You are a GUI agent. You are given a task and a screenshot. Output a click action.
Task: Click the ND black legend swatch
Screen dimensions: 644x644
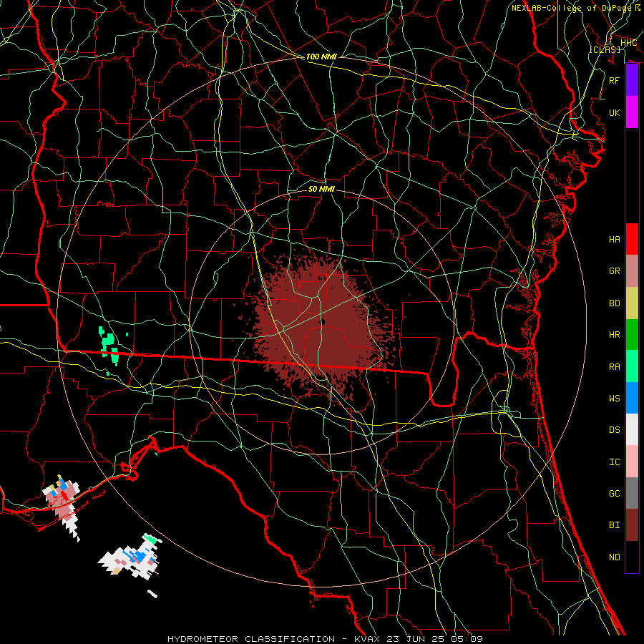pos(632,557)
